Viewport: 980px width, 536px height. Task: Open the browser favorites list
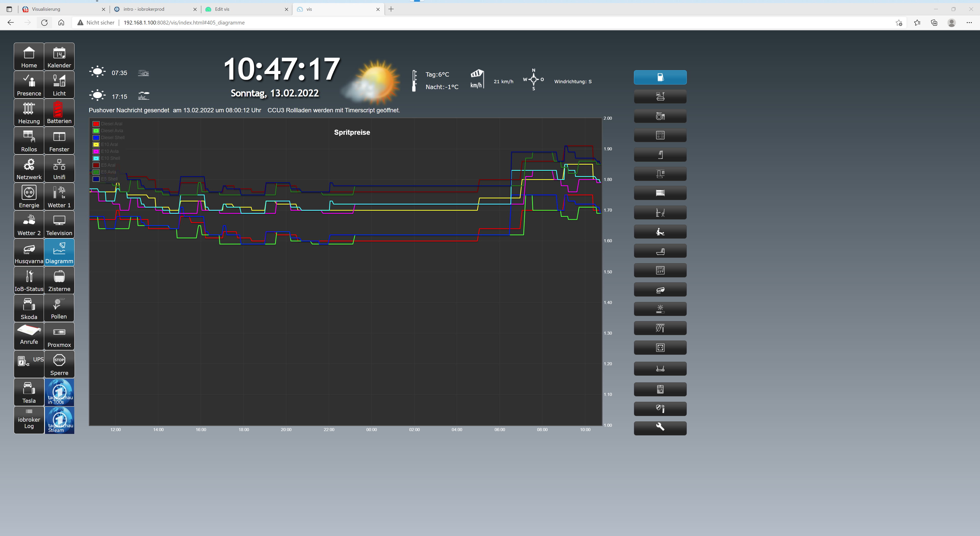917,23
